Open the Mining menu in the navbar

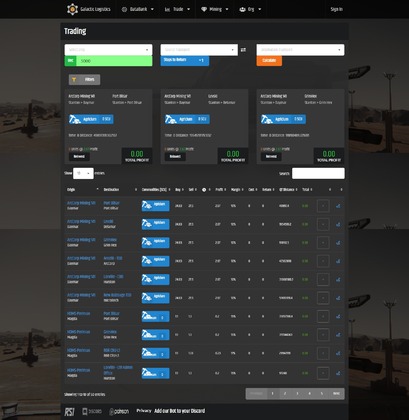[x=215, y=9]
